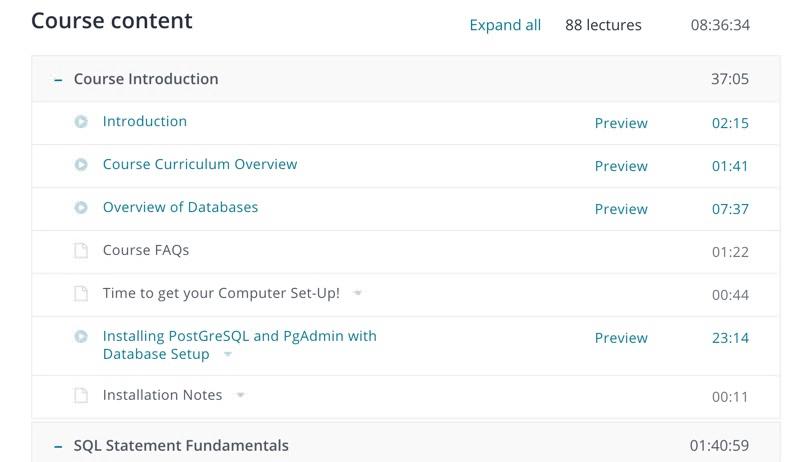Viewport: 791px width, 462px height.
Task: Open Preview for Course Curriculum Overview
Action: tap(621, 166)
